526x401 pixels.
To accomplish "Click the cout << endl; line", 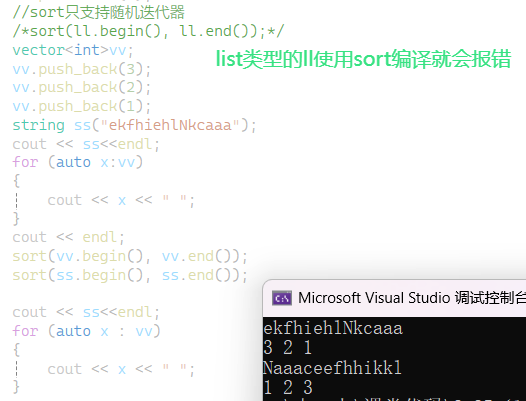I will coord(68,237).
